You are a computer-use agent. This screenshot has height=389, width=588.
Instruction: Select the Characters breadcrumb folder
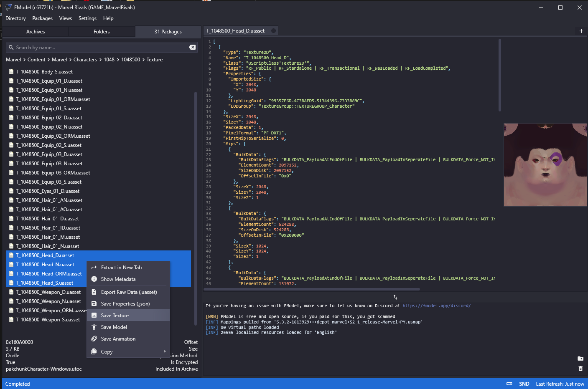point(85,60)
